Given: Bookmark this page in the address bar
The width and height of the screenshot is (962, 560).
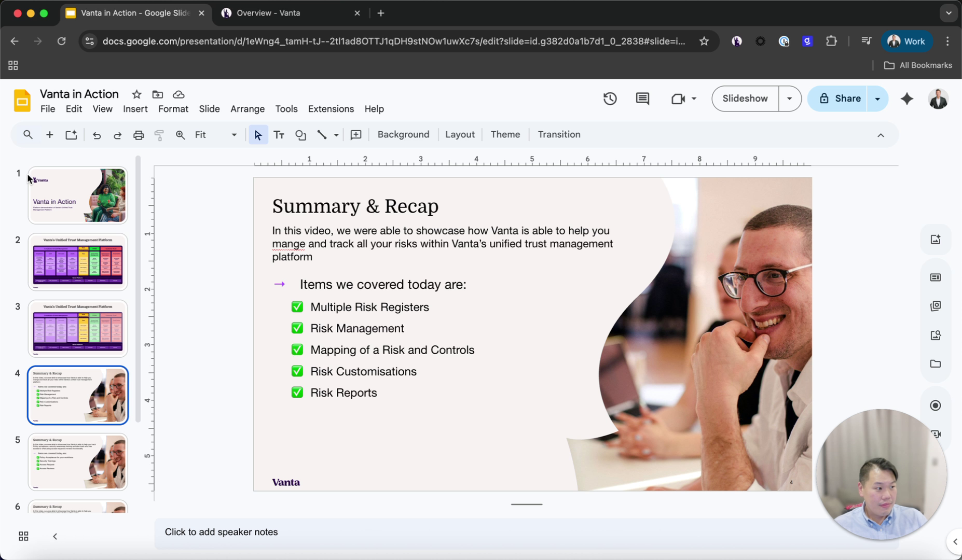Looking at the screenshot, I should [x=704, y=41].
